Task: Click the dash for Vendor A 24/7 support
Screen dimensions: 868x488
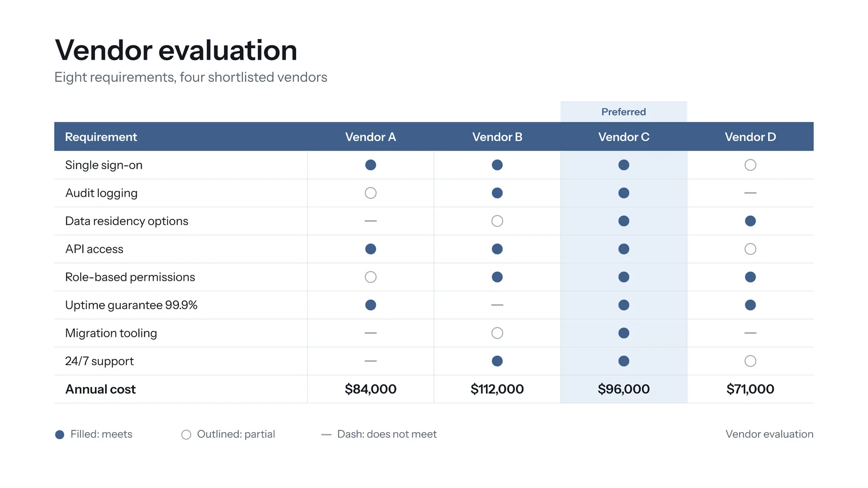Action: click(x=371, y=361)
